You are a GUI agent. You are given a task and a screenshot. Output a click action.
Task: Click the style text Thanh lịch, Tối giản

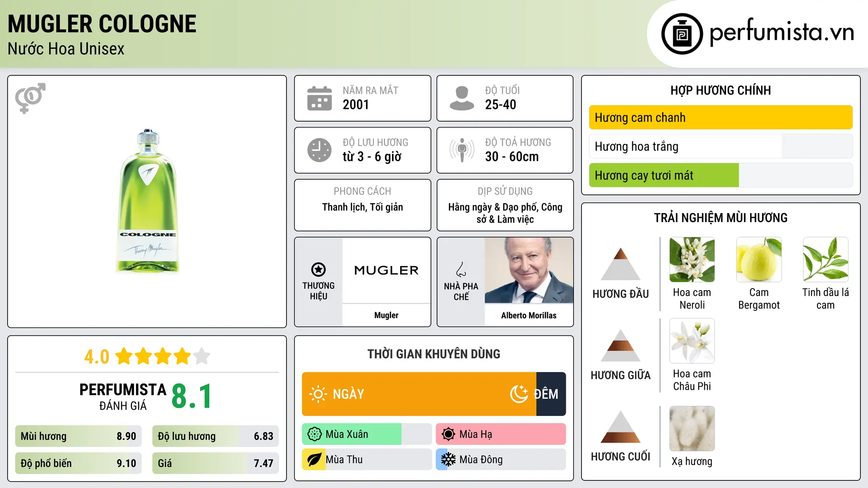(362, 207)
